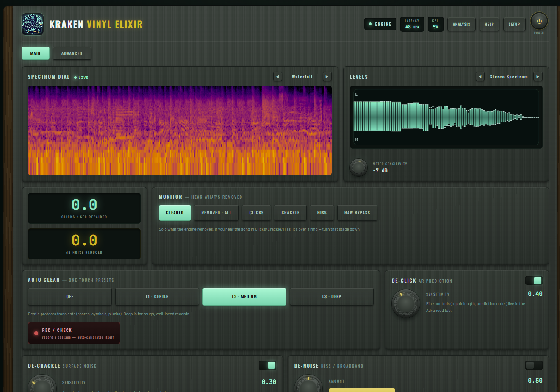
Task: Select the L3 · Deep preset
Action: (x=332, y=297)
